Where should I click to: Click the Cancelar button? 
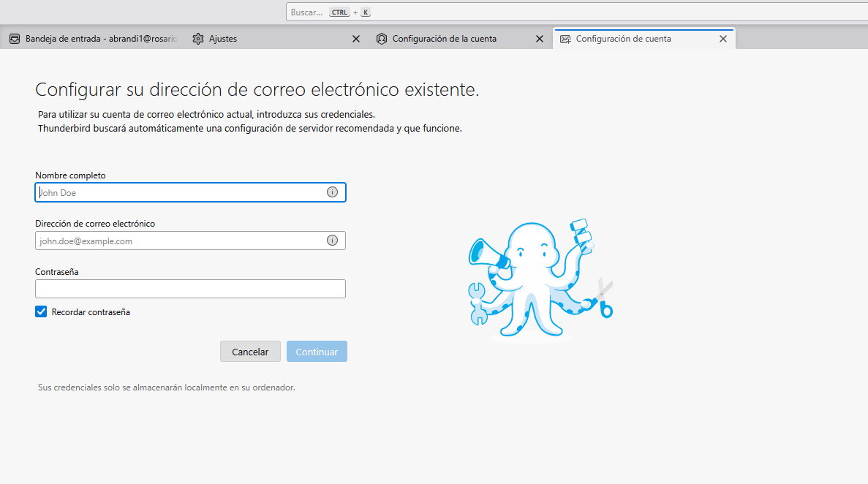pos(250,352)
